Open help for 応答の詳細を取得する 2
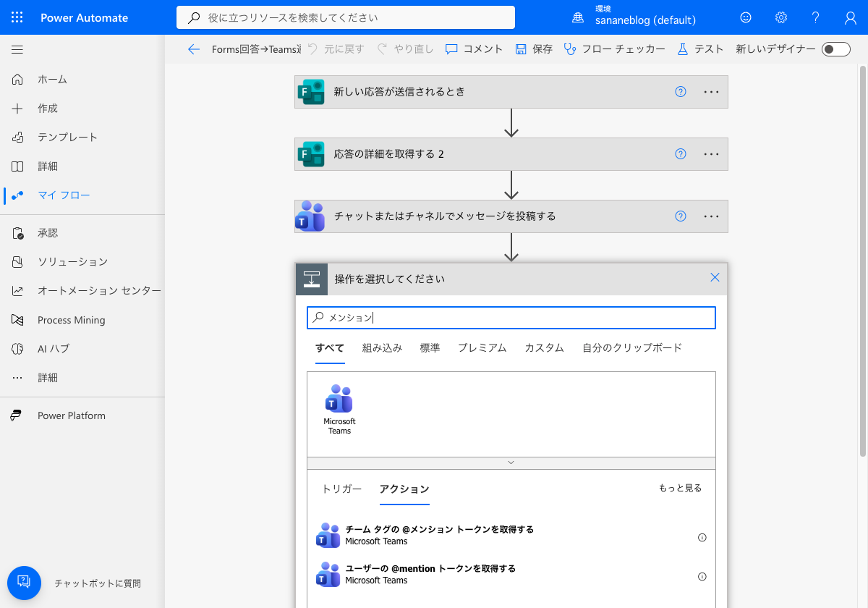The image size is (868, 608). pyautogui.click(x=680, y=154)
